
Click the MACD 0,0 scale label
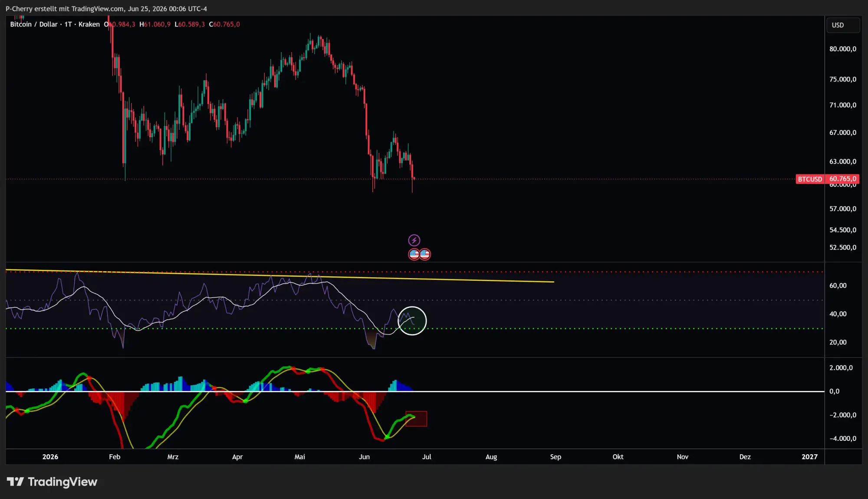point(834,391)
